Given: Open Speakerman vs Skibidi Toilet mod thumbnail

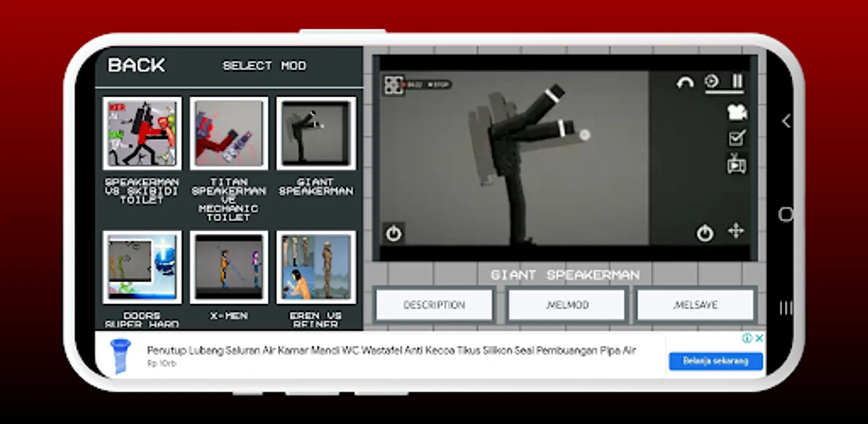Looking at the screenshot, I should tap(142, 133).
